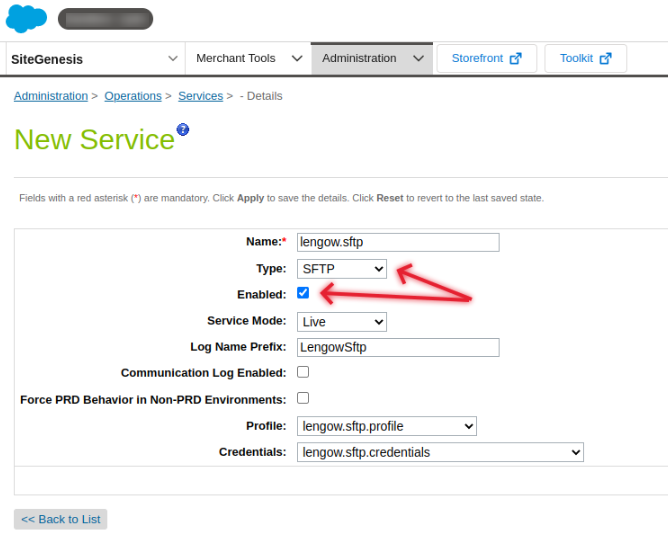Viewport: 668px width, 548px height.
Task: Click into the Name input field
Action: coord(398,242)
